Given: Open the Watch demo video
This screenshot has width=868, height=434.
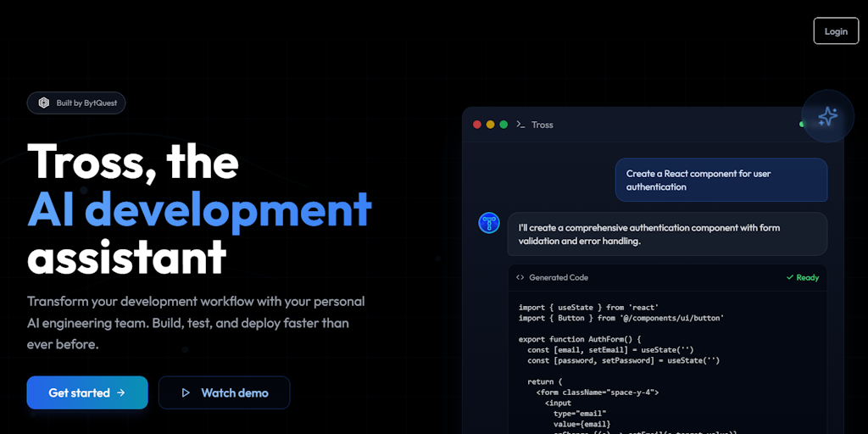Looking at the screenshot, I should [224, 392].
